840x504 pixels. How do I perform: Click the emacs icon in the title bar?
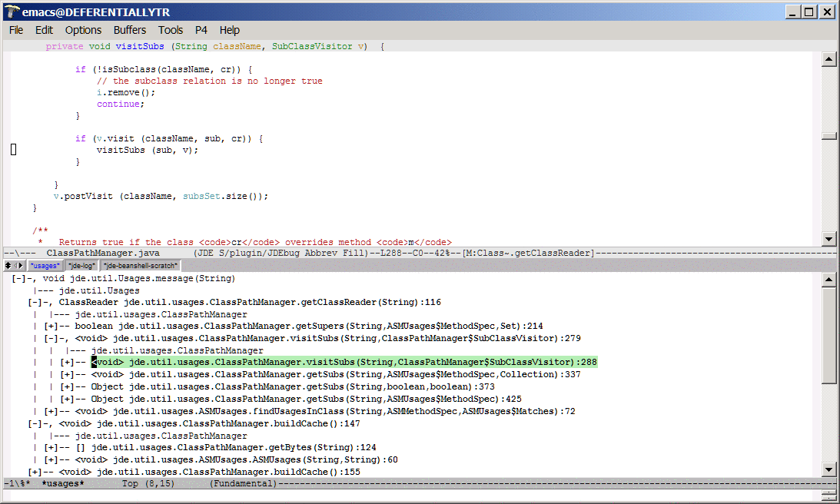pos(12,12)
